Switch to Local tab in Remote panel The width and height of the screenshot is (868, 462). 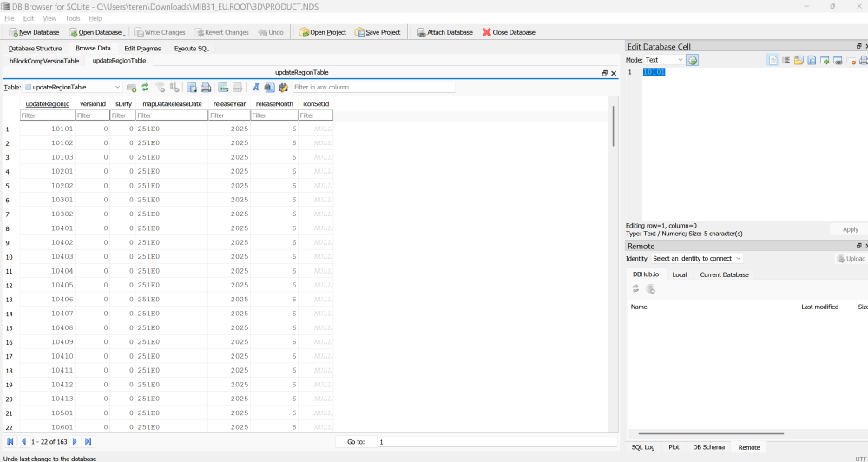click(680, 274)
